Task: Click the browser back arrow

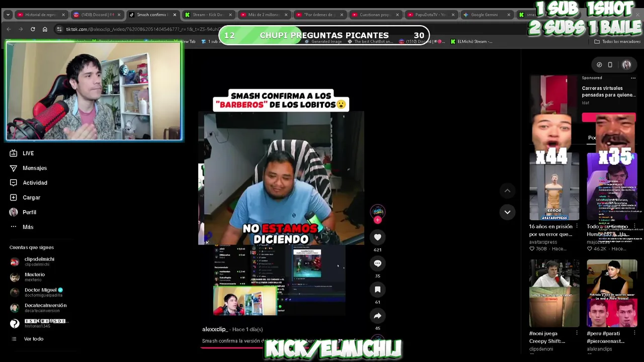Action: (x=9, y=29)
